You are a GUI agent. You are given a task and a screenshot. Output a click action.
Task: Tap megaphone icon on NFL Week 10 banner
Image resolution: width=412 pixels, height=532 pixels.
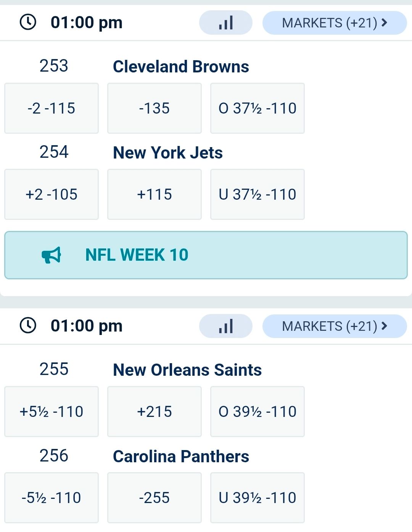click(x=51, y=255)
